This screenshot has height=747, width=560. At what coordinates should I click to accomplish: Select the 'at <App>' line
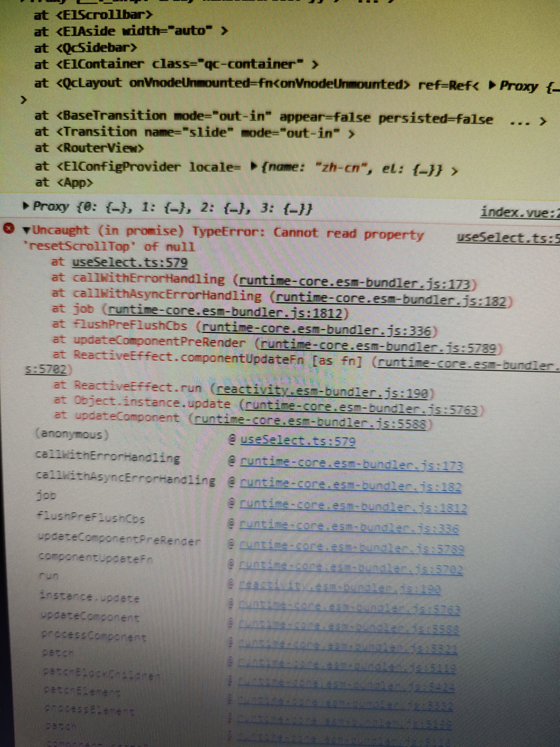[64, 183]
